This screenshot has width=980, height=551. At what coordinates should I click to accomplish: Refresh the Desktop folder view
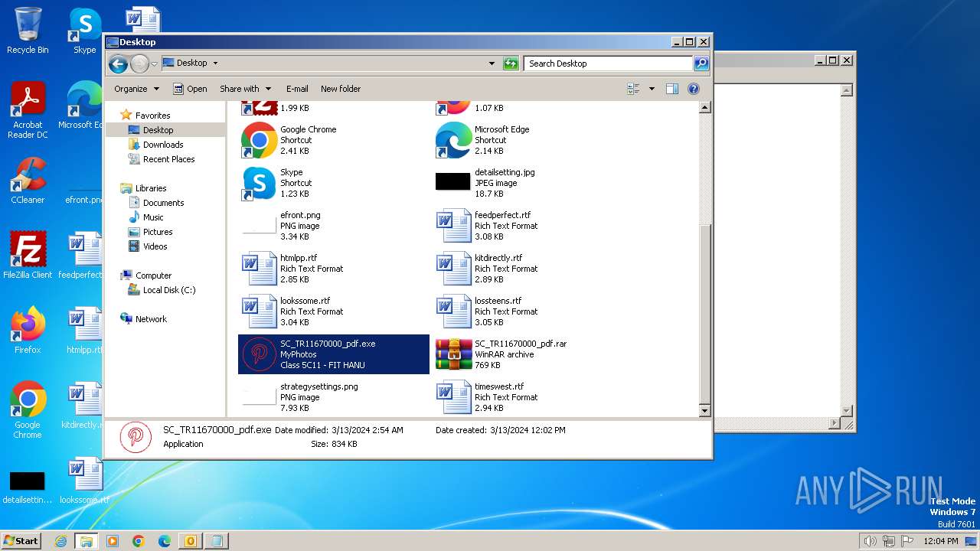[x=511, y=64]
